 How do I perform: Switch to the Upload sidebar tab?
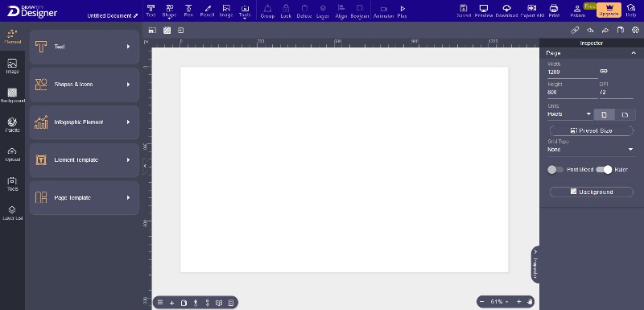12,155
